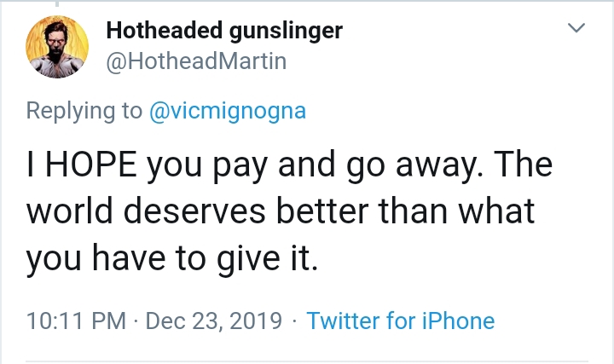Click the word 'The' ending the first line
This screenshot has width=614, height=364.
[x=523, y=165]
